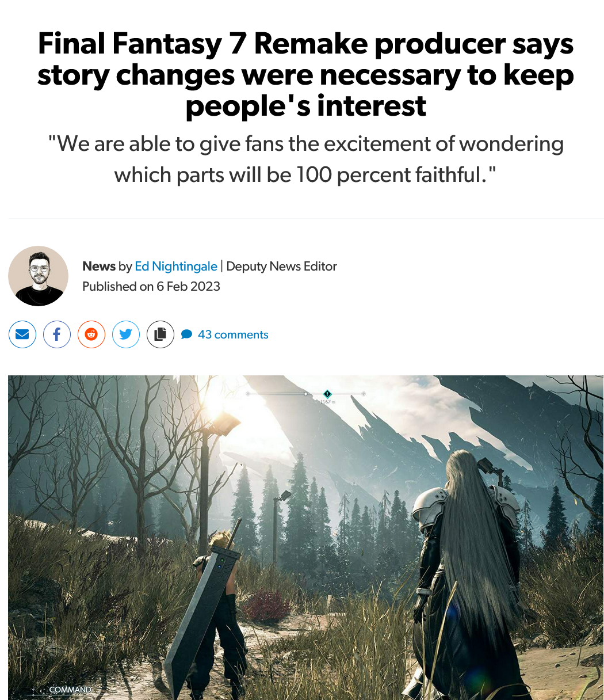This screenshot has width=604, height=700.
Task: Select the bold 'News' category label
Action: [x=99, y=266]
